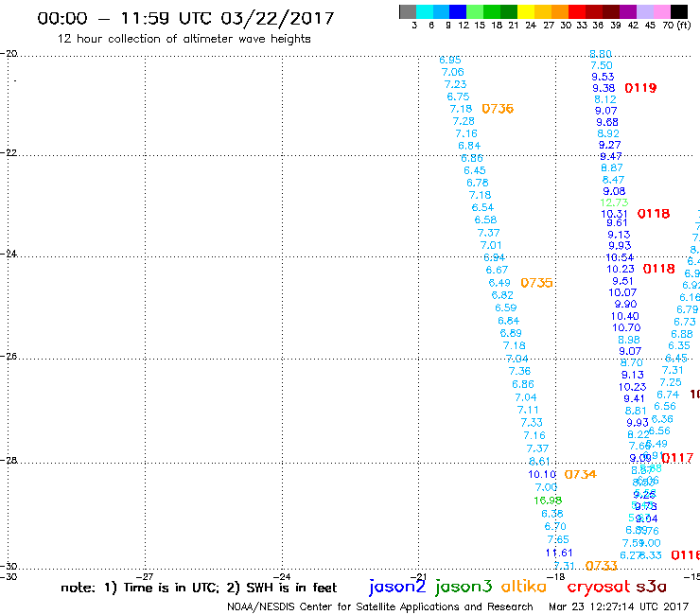Click the '6.95' wave height value
700x615 pixels.
(x=450, y=60)
